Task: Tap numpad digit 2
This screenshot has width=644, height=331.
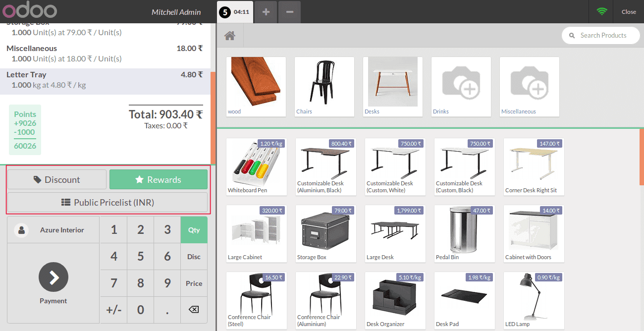Action: (x=141, y=230)
